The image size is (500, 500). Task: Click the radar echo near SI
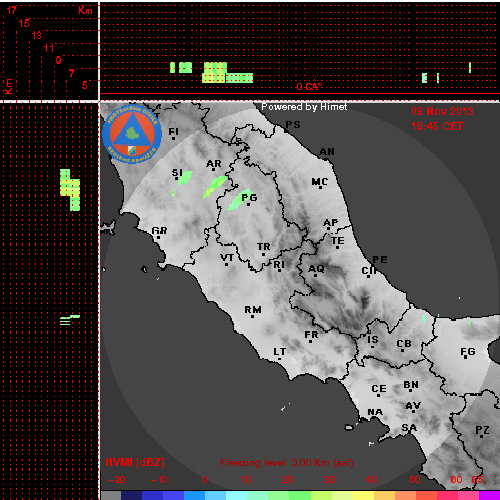point(185,178)
